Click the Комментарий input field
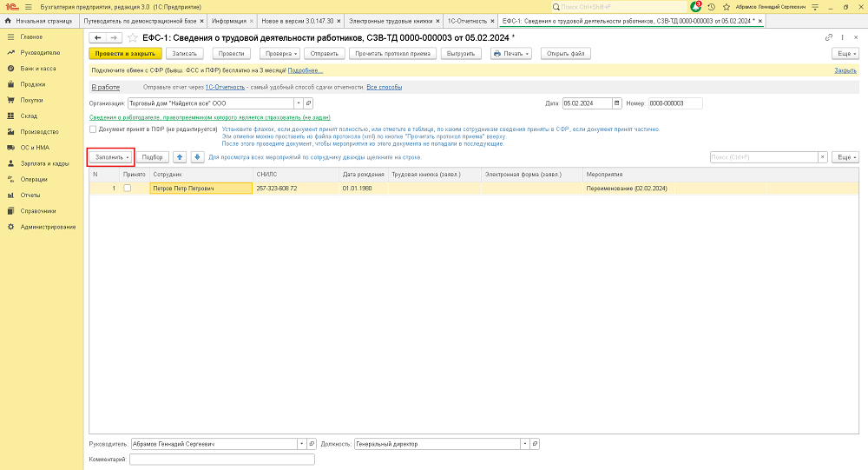 (x=221, y=459)
